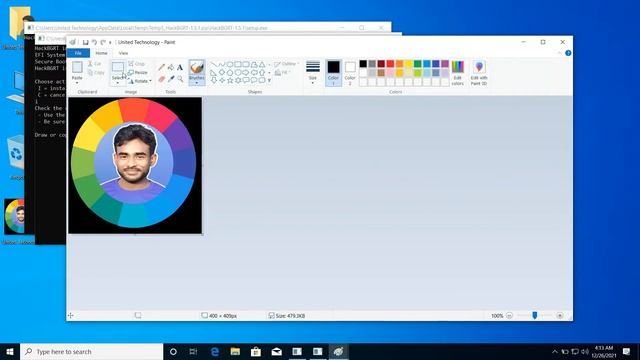This screenshot has width=640, height=360.
Task: Select the Pencil tool in Paint
Action: click(162, 67)
